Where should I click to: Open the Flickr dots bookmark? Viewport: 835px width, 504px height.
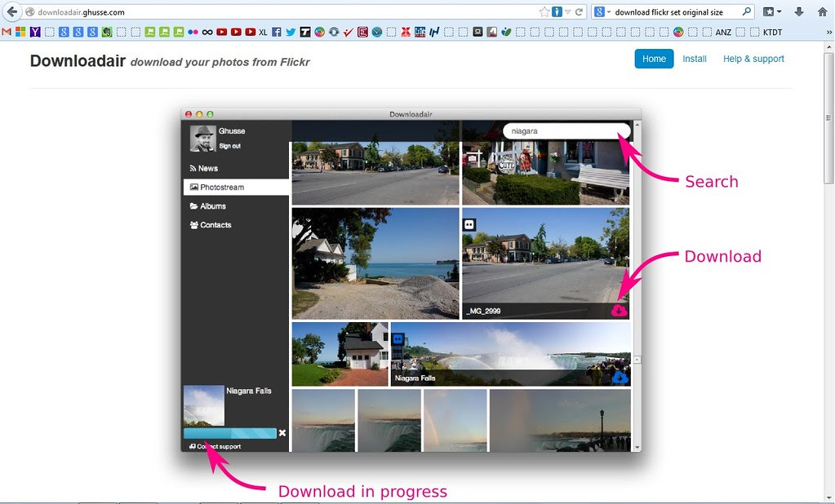(193, 32)
